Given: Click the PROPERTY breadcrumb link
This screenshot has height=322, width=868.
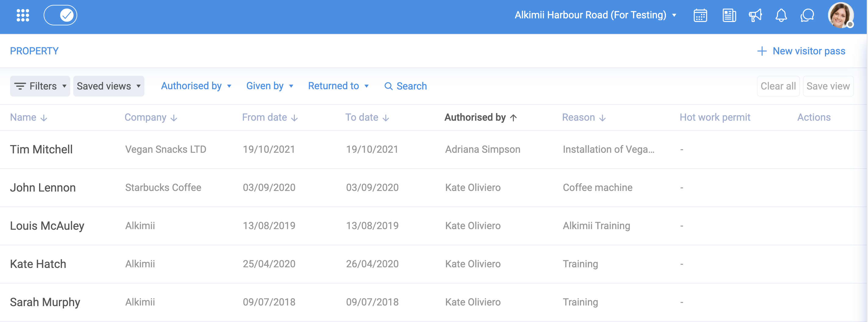Looking at the screenshot, I should pos(34,51).
